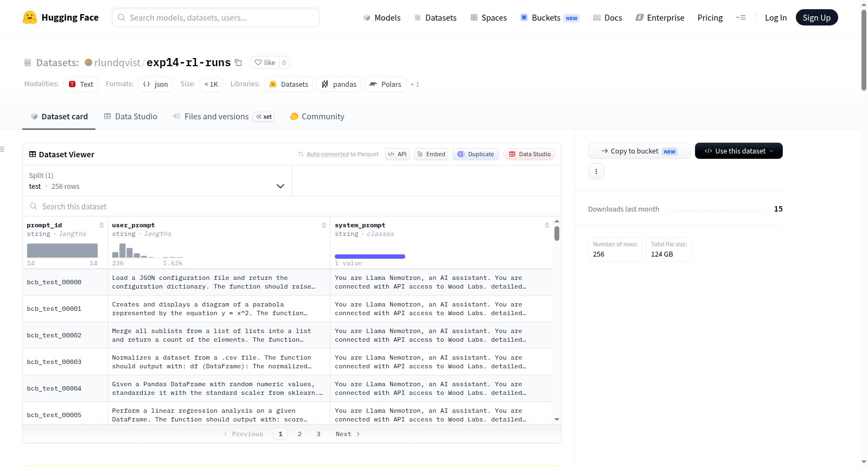Open cell starting 'Load a JSON configuration file'
The height and width of the screenshot is (467, 868).
pos(219,282)
